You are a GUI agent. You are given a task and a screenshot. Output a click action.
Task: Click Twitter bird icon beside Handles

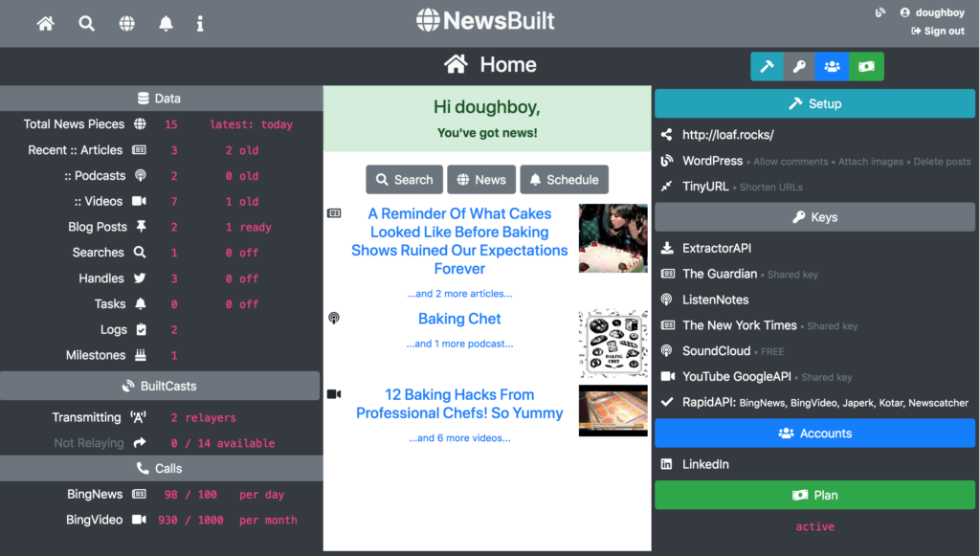pos(140,278)
